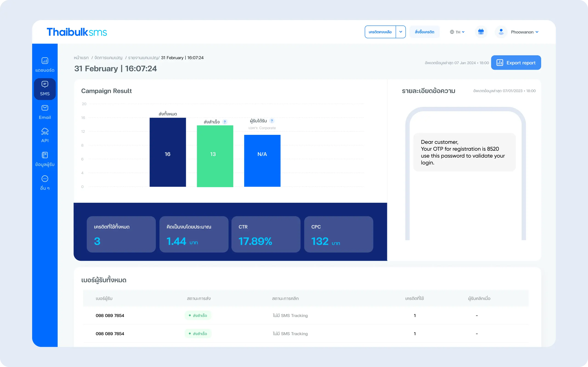Viewport: 588px width, 367px height.
Task: Toggle the ส่งสำเร็จ status badge on first row
Action: pos(198,315)
